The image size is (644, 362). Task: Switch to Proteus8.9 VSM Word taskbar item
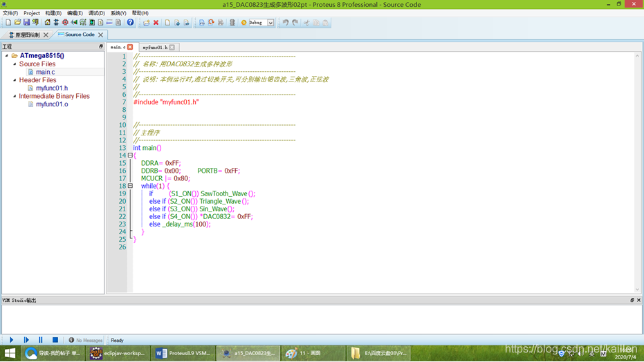[x=183, y=353]
